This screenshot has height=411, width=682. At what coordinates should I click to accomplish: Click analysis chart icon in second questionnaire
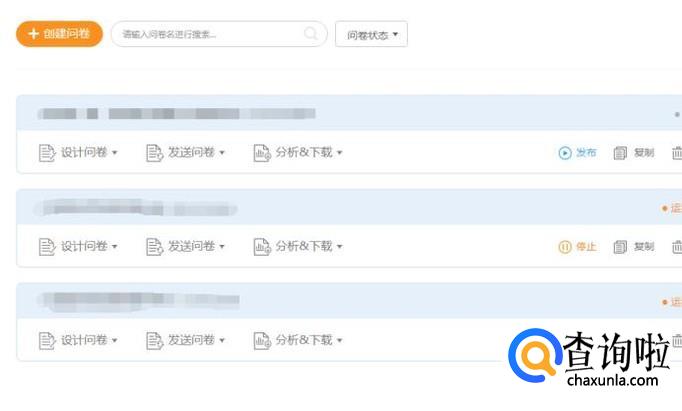click(x=262, y=246)
